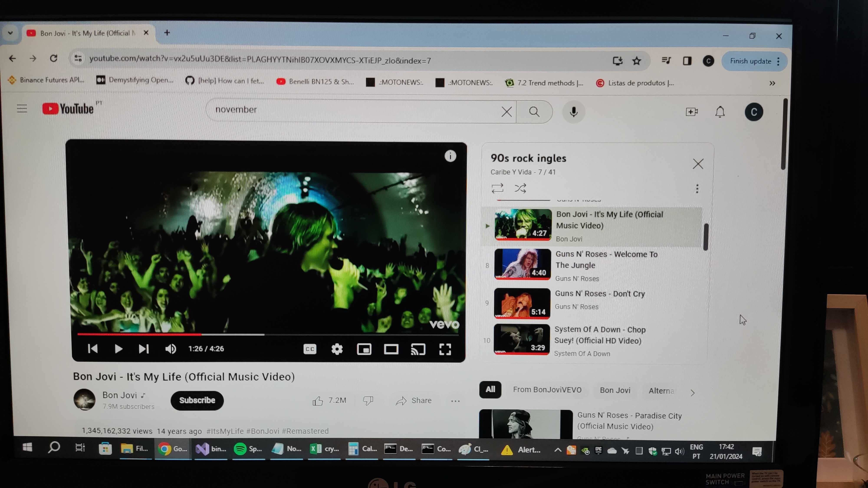Subscribe to the Bon Jovi channel
The height and width of the screenshot is (488, 868).
(197, 400)
